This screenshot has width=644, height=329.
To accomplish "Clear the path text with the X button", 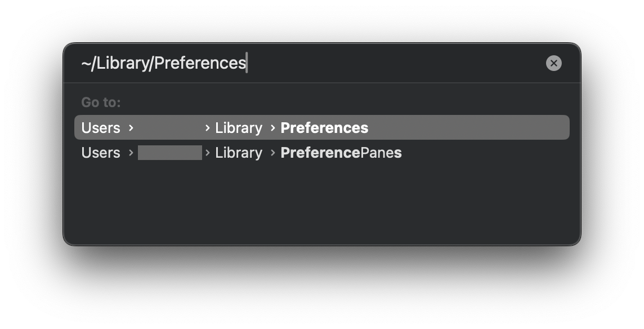I will pyautogui.click(x=553, y=63).
